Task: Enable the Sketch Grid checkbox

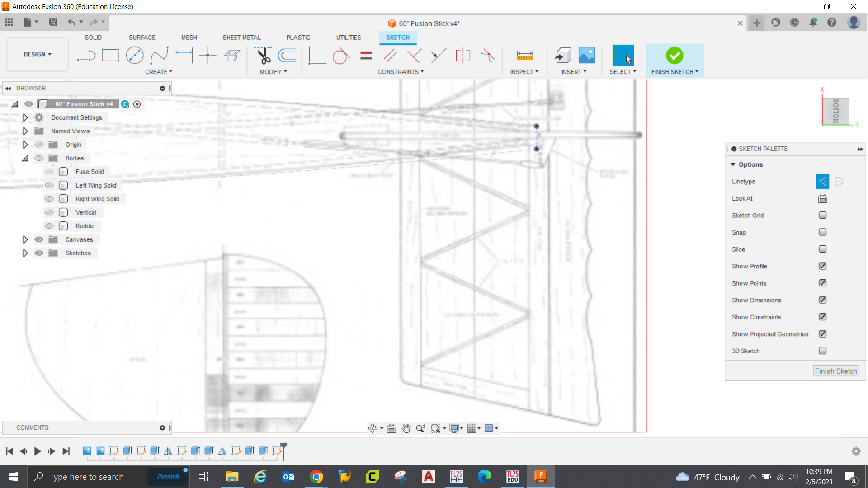Action: 822,216
